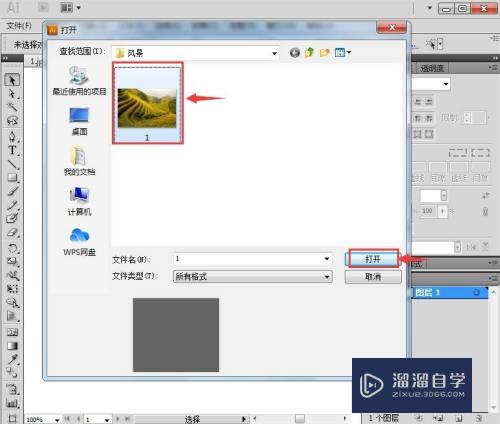Image resolution: width=500 pixels, height=424 pixels.
Task: Select the Eraser tool
Action: tap(12, 232)
